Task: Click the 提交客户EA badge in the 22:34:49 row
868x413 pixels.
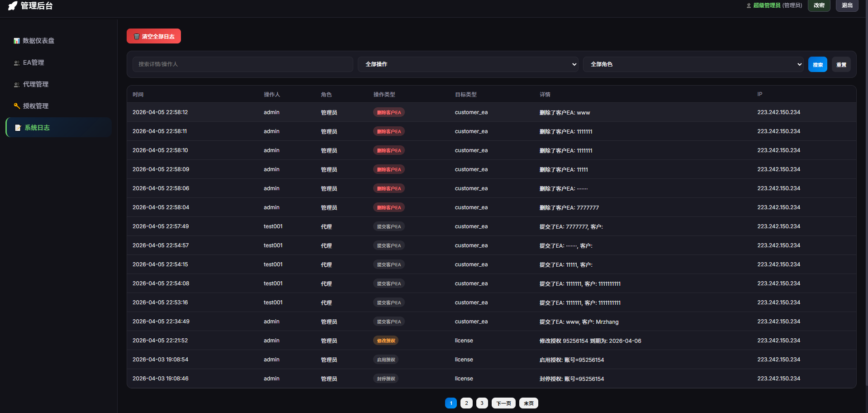Action: tap(389, 322)
